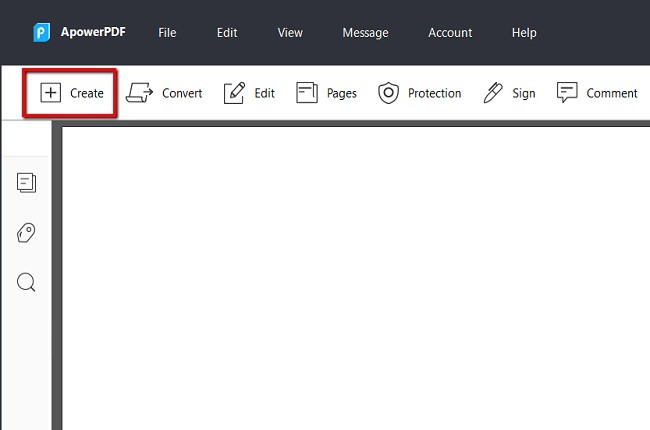
Task: Open the Message menu
Action: point(365,33)
